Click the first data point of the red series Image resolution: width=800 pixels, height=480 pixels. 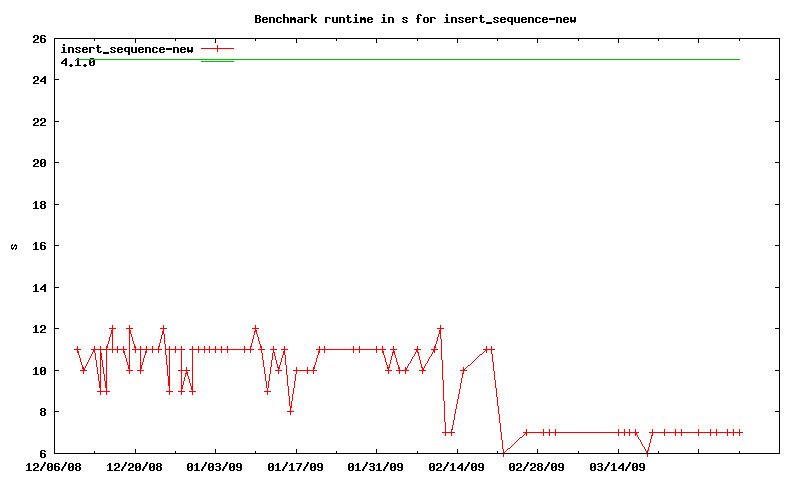(x=77, y=349)
